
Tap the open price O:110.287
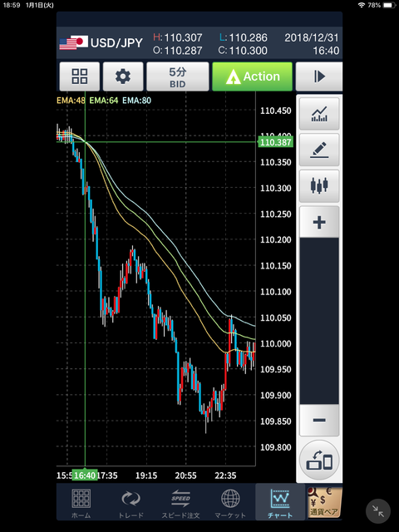[178, 51]
